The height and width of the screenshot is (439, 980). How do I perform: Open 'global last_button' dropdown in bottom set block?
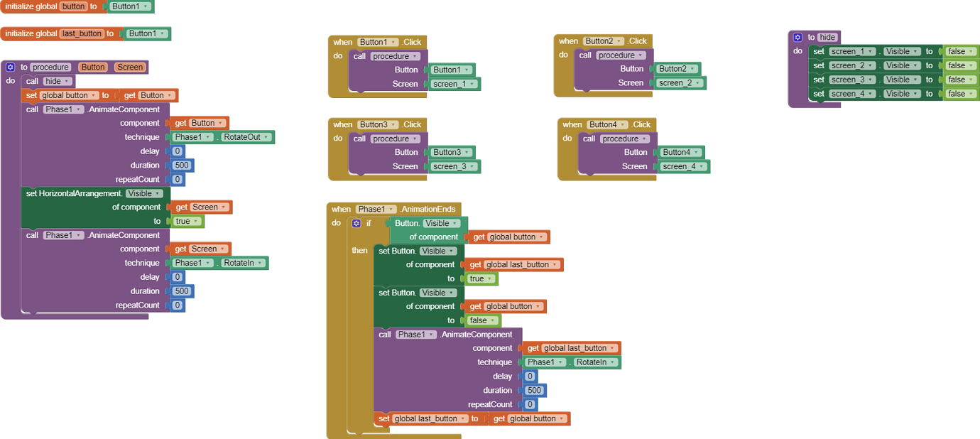430,418
